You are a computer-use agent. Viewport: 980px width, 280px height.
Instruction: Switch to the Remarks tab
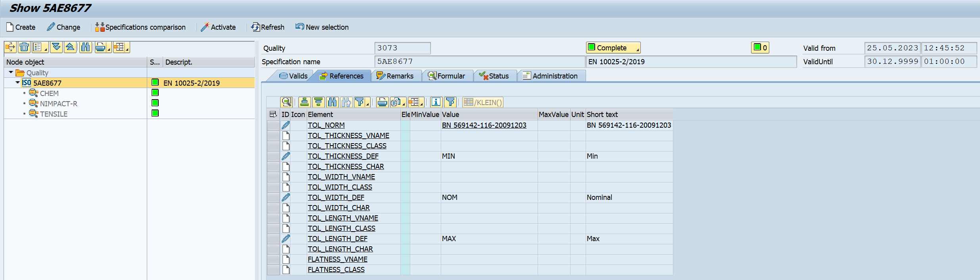point(395,76)
